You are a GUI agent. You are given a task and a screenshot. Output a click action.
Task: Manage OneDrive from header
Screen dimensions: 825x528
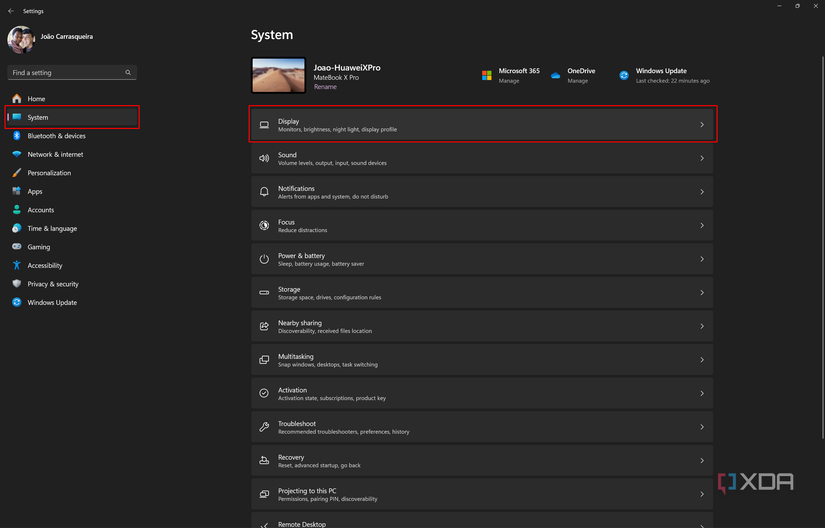578,81
